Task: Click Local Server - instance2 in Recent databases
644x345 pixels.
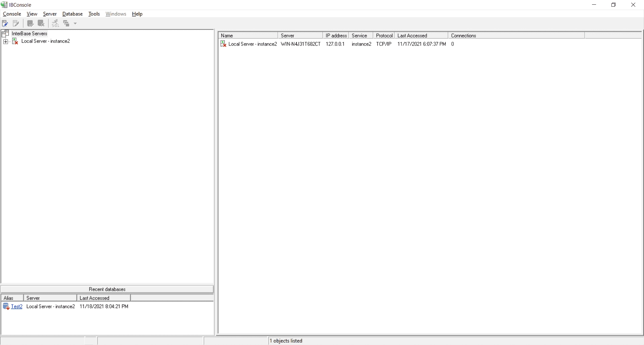Action: tap(51, 306)
